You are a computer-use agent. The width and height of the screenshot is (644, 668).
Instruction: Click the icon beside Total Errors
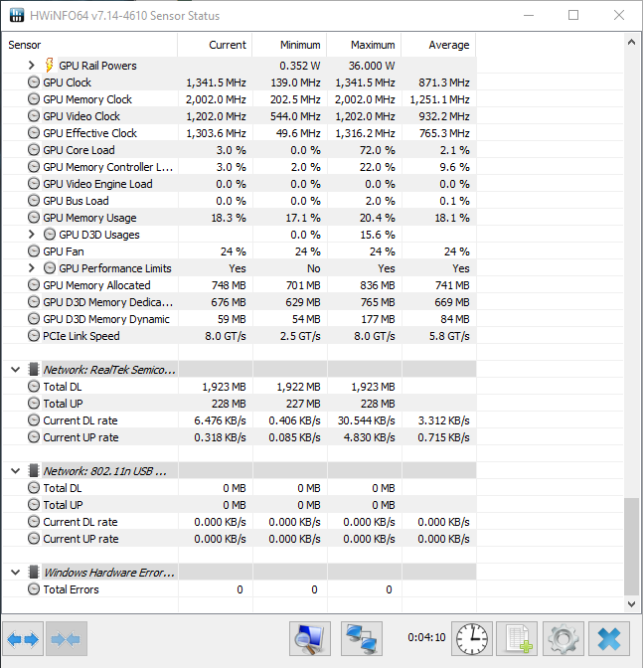(34, 589)
